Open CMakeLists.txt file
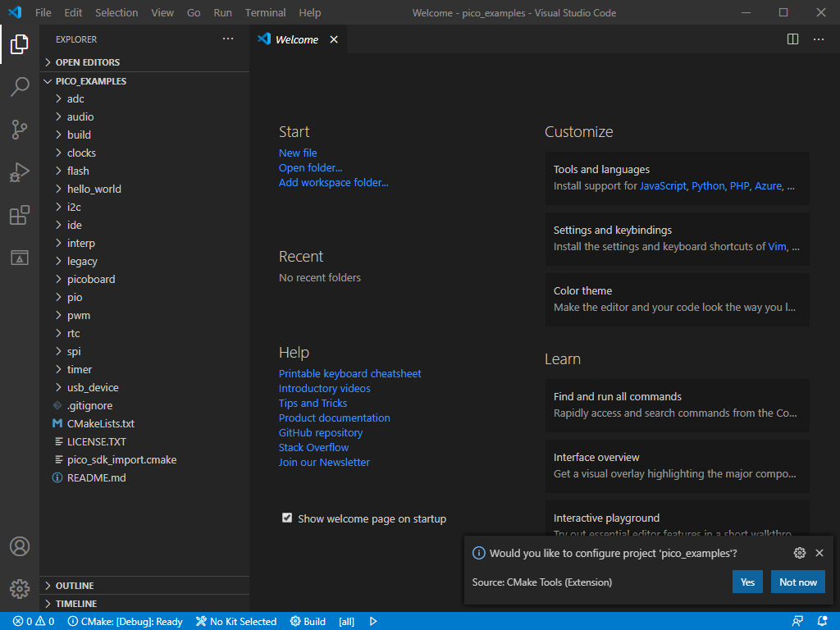 tap(144, 424)
